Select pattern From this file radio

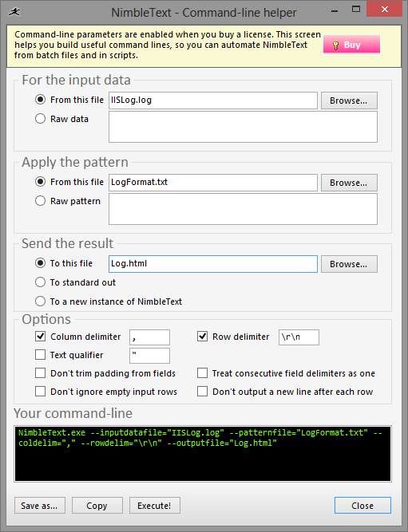point(40,182)
